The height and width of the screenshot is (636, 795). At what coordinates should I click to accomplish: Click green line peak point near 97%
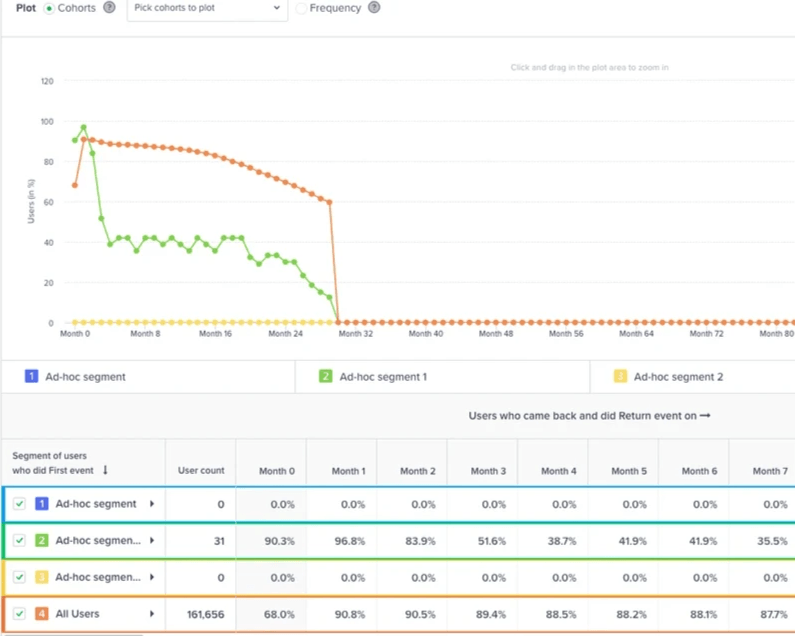(x=84, y=127)
